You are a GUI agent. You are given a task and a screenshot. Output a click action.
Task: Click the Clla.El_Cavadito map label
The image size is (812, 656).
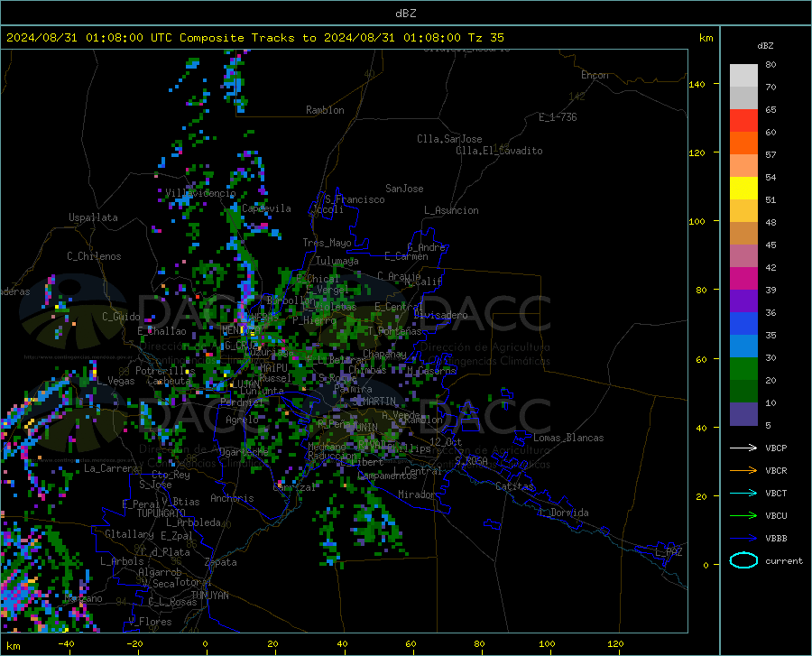(x=499, y=151)
